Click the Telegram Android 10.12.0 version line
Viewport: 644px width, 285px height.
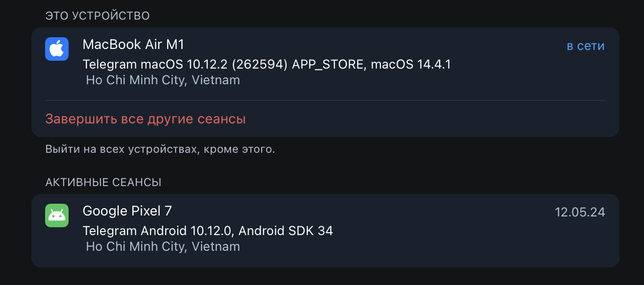coord(208,231)
